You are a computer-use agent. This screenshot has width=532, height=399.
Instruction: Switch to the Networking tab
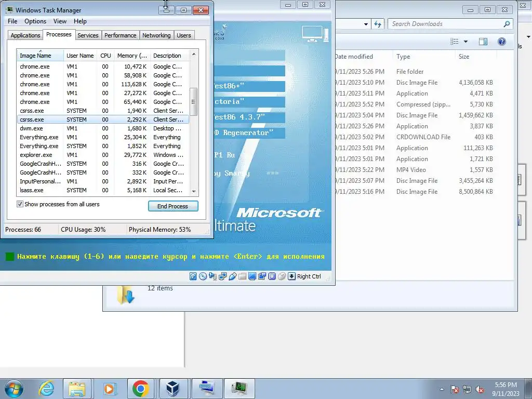pos(156,35)
